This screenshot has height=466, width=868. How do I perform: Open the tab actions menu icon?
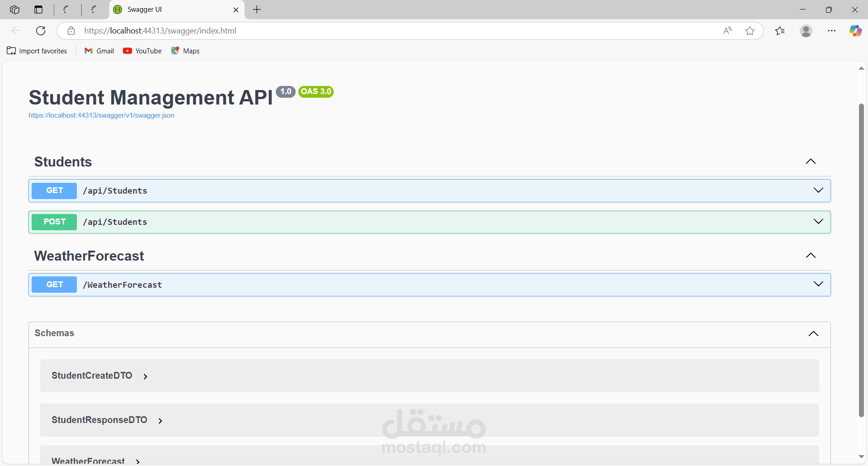point(38,10)
